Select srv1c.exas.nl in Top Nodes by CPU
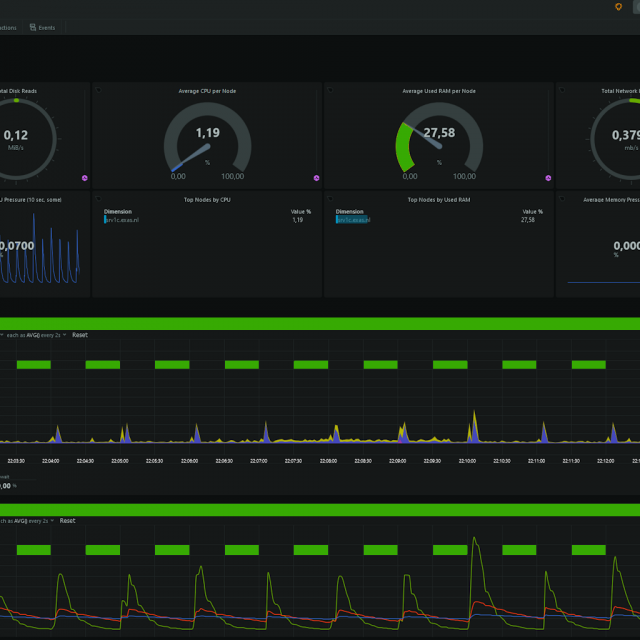This screenshot has height=640, width=640. pos(122,220)
